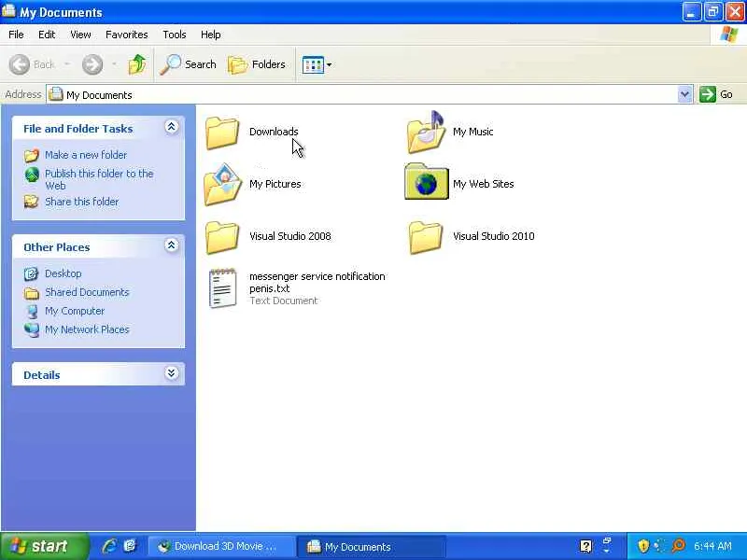Click the help question mark tray icon
Image resolution: width=747 pixels, height=560 pixels.
point(586,546)
